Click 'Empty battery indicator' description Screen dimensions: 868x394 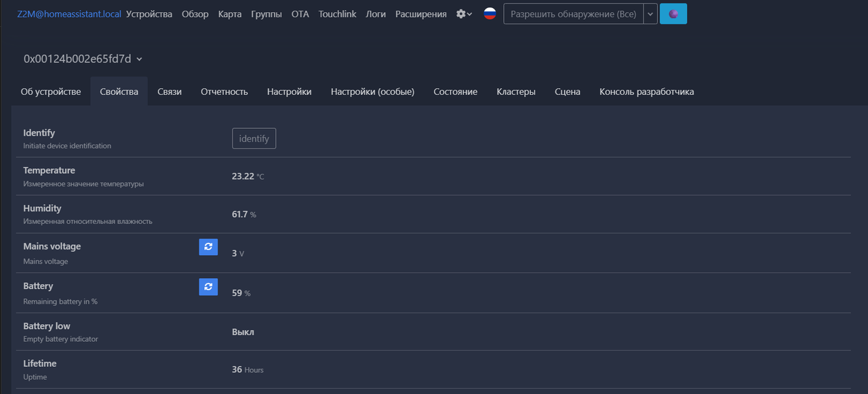click(x=60, y=339)
